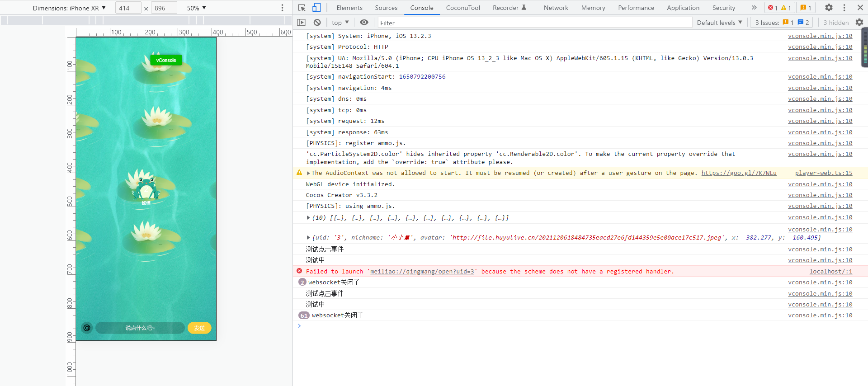Open the issues counter badge in the tab bar
This screenshot has width=868, height=386.
pyautogui.click(x=806, y=8)
